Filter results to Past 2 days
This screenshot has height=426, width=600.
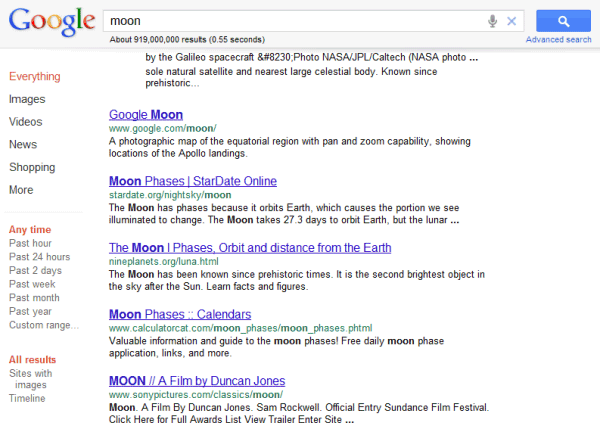pyautogui.click(x=35, y=271)
